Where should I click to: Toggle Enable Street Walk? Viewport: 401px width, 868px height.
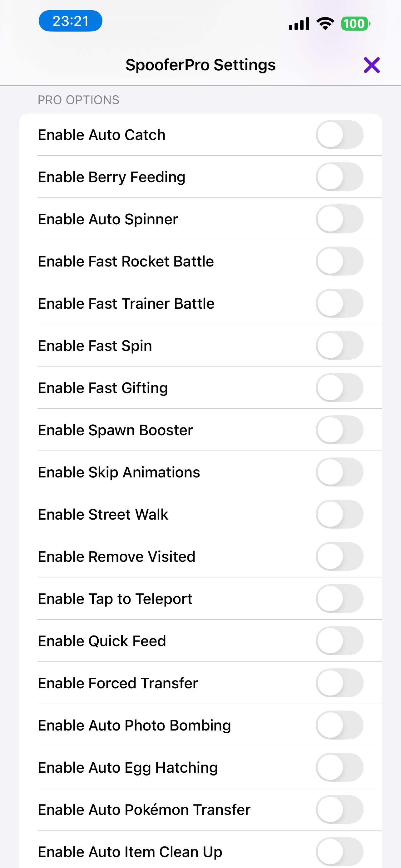click(339, 514)
